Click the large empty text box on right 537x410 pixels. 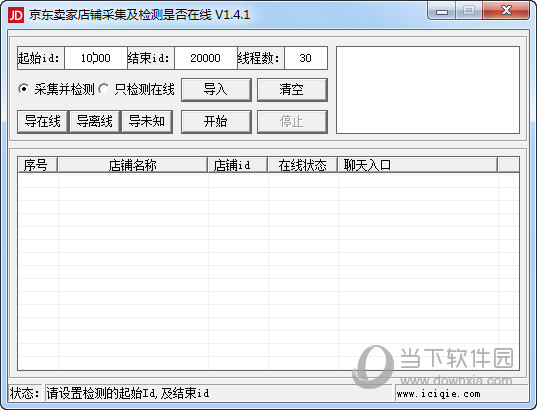[428, 90]
